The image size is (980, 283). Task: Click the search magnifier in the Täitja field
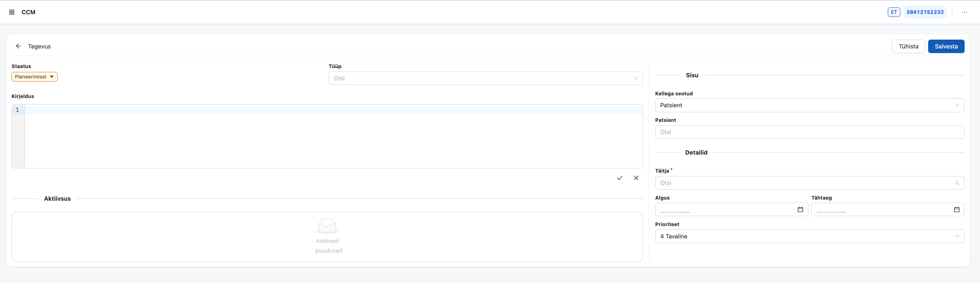point(957,183)
